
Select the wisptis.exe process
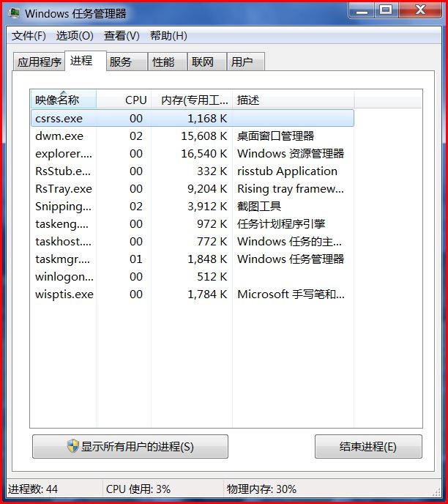click(x=193, y=294)
